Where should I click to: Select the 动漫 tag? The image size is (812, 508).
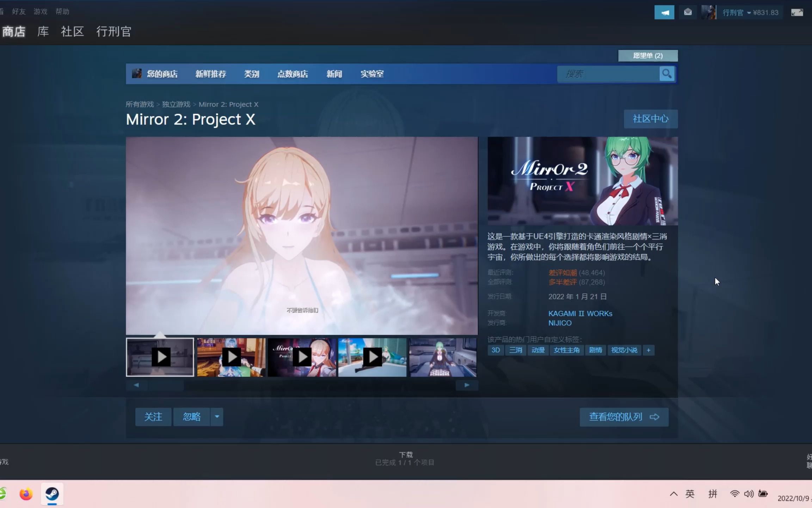tap(538, 350)
